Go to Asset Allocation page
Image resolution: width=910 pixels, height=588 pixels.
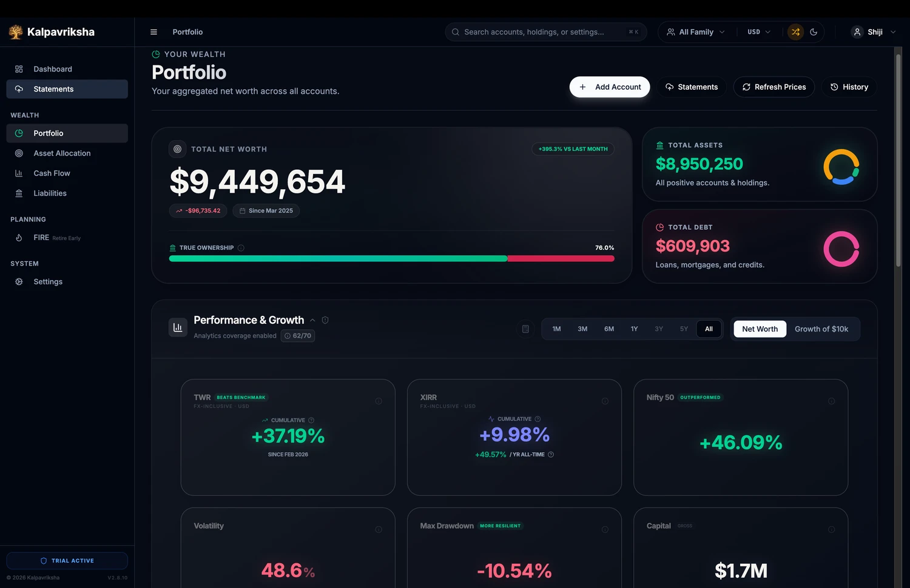click(x=67, y=153)
